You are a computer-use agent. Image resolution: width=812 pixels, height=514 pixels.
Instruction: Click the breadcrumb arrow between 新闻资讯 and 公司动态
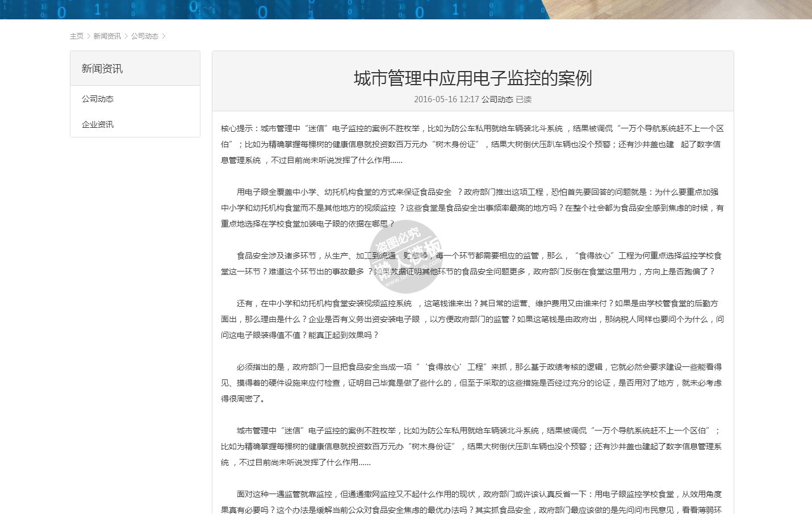tap(126, 36)
